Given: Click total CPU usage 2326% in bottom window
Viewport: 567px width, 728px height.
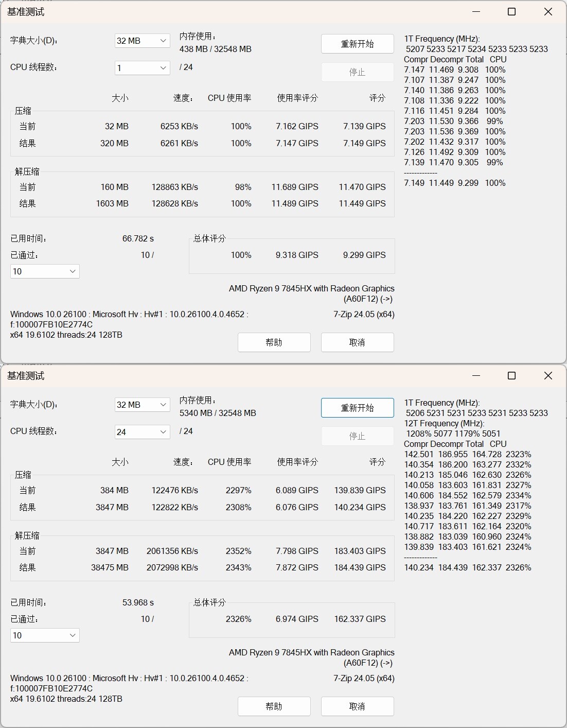Looking at the screenshot, I should (239, 619).
